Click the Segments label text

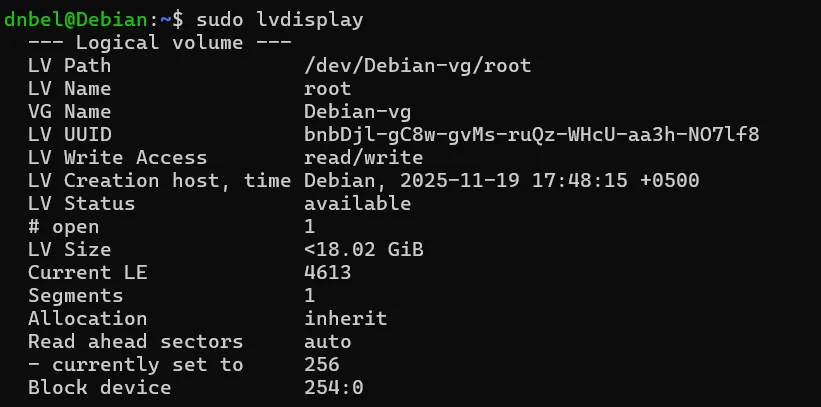click(x=75, y=296)
